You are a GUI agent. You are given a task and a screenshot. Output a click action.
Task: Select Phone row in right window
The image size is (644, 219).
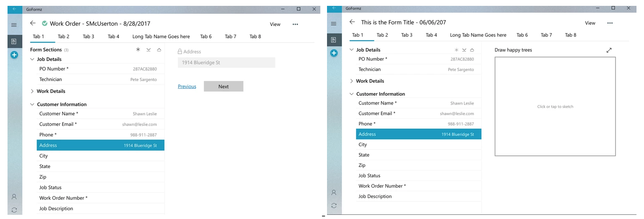(x=419, y=124)
